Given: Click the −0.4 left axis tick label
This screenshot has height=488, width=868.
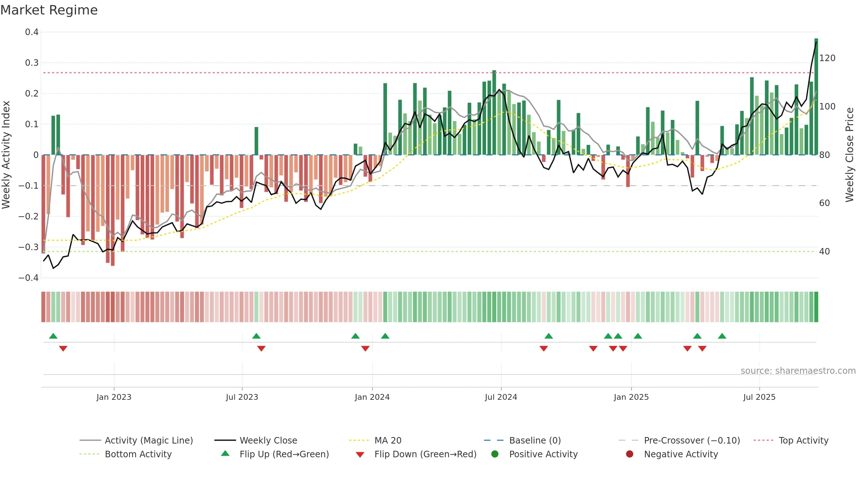Looking at the screenshot, I should point(29,278).
